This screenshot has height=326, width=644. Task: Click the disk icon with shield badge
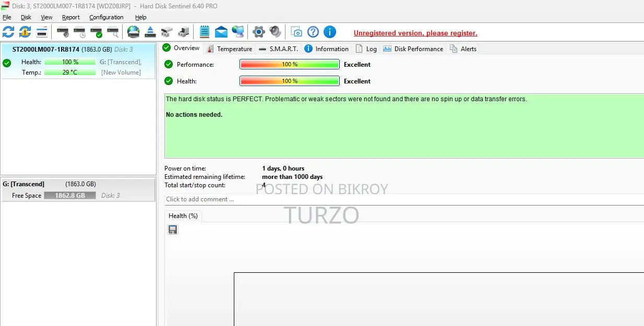(x=63, y=32)
